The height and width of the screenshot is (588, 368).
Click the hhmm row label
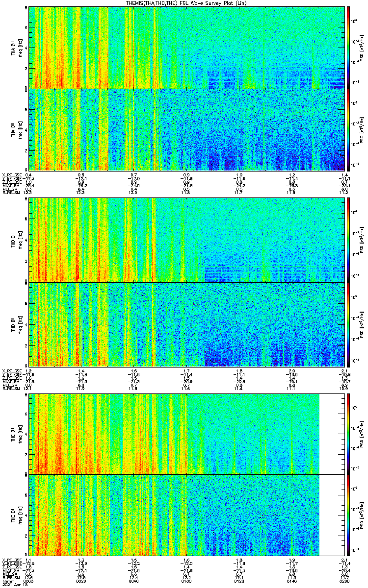pos(7,581)
